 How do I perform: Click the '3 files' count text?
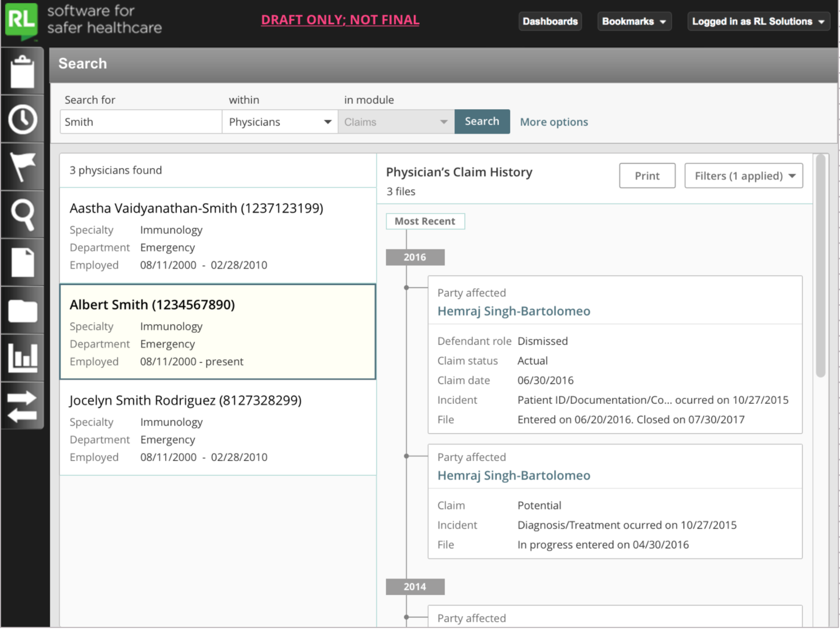401,192
